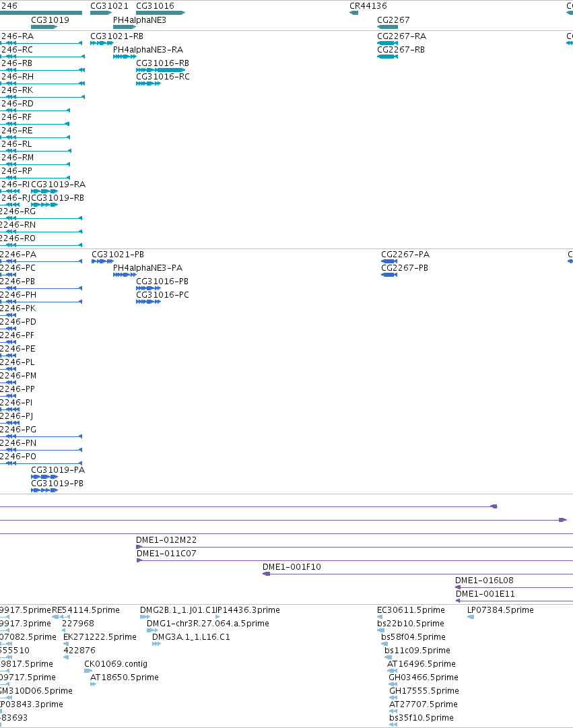Select protein PH4alphaNE3-PA

pyautogui.click(x=147, y=267)
